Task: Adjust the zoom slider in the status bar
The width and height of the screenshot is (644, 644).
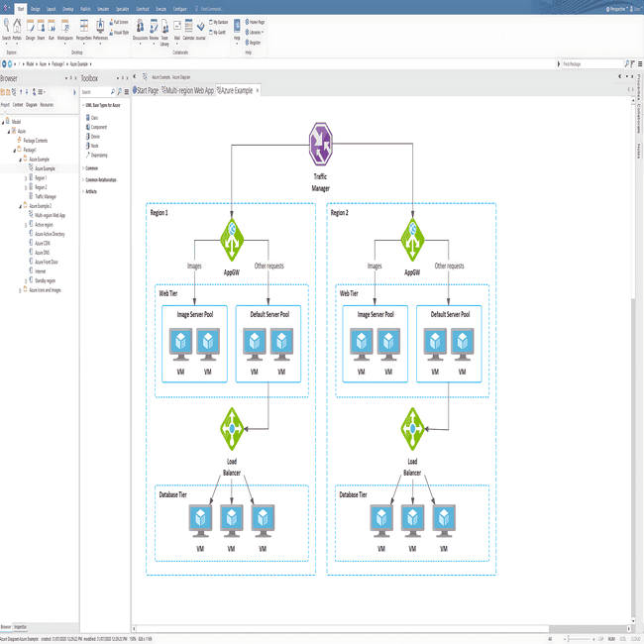Action: tap(581, 639)
